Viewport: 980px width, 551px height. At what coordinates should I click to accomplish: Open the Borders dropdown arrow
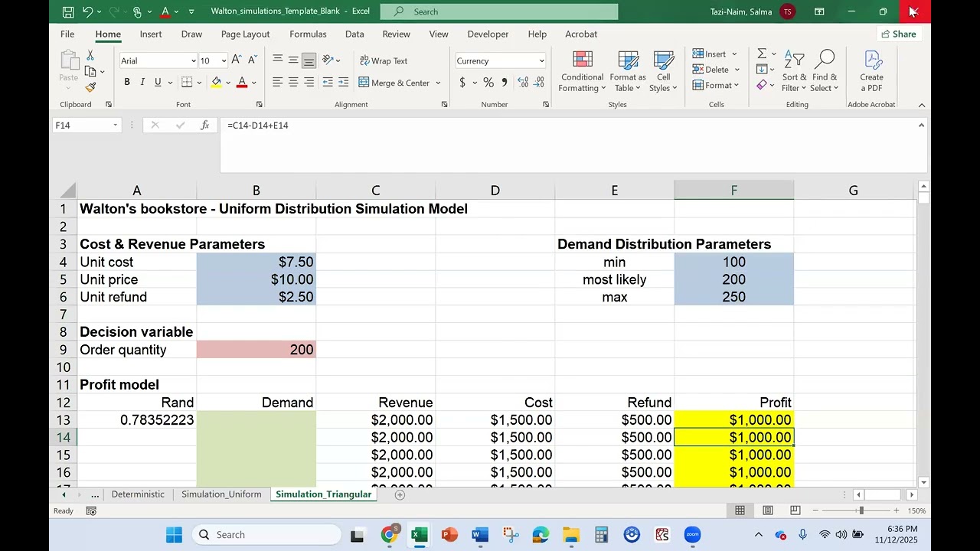point(199,83)
